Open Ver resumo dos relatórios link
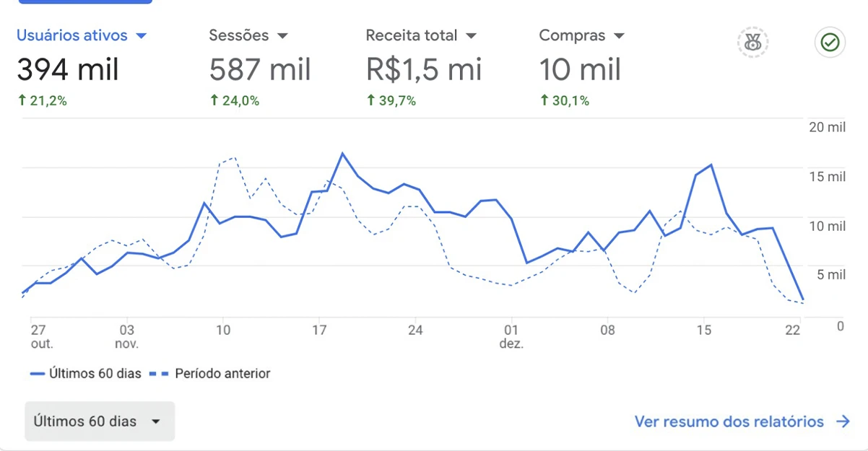868x451 pixels. [x=729, y=421]
